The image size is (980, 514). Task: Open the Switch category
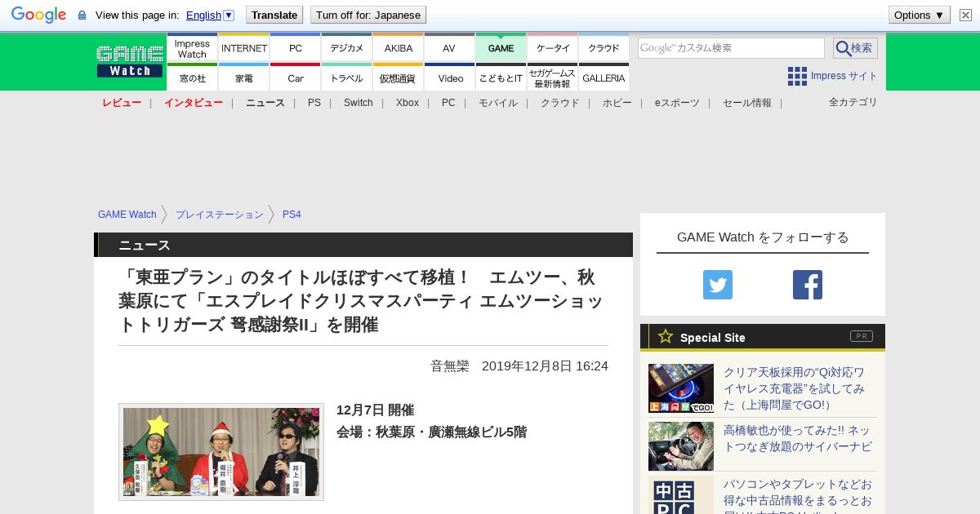(x=358, y=103)
